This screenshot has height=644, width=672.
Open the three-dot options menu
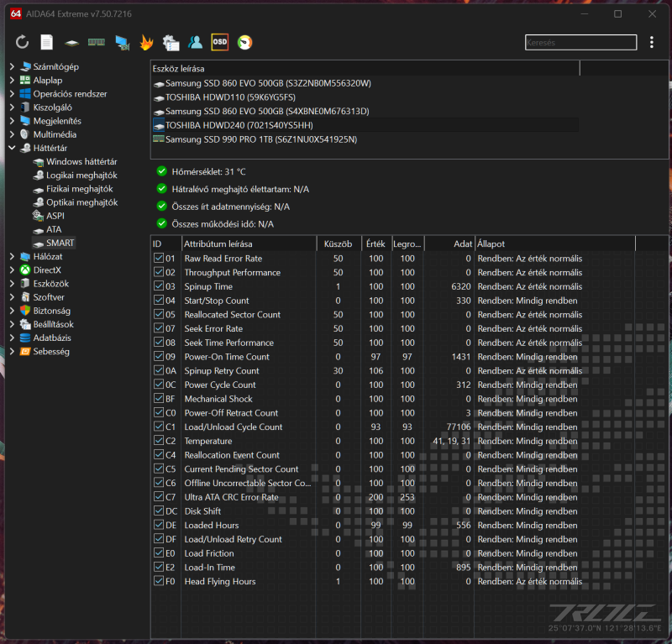tap(652, 42)
